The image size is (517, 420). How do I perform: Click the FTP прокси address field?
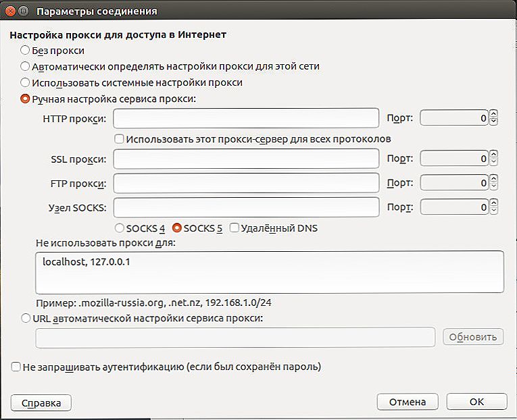point(246,183)
